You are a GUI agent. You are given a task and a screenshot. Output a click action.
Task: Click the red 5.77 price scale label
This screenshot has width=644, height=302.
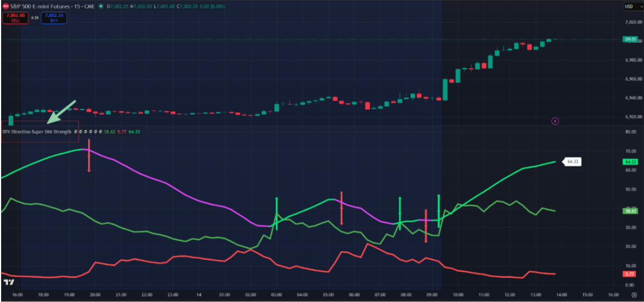click(631, 274)
